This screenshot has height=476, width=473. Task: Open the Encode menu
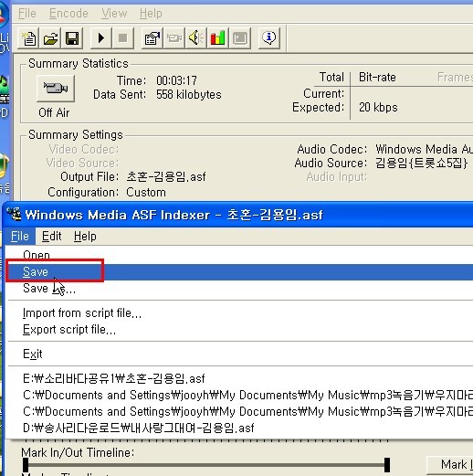coord(68,14)
